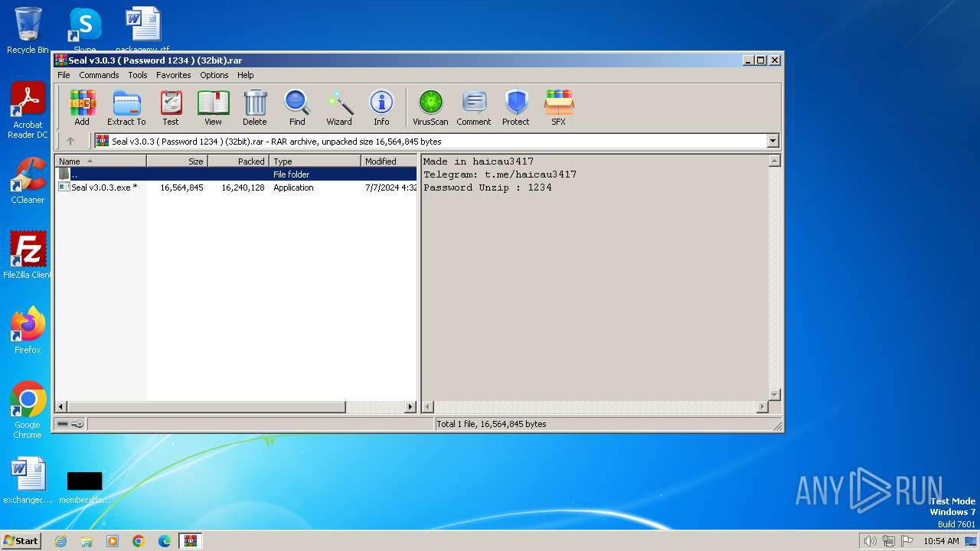Click media player icon in taskbar
The height and width of the screenshot is (551, 980).
113,541
